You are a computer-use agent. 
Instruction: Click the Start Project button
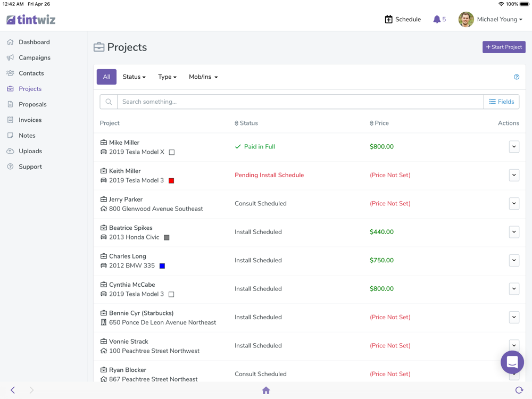[504, 47]
